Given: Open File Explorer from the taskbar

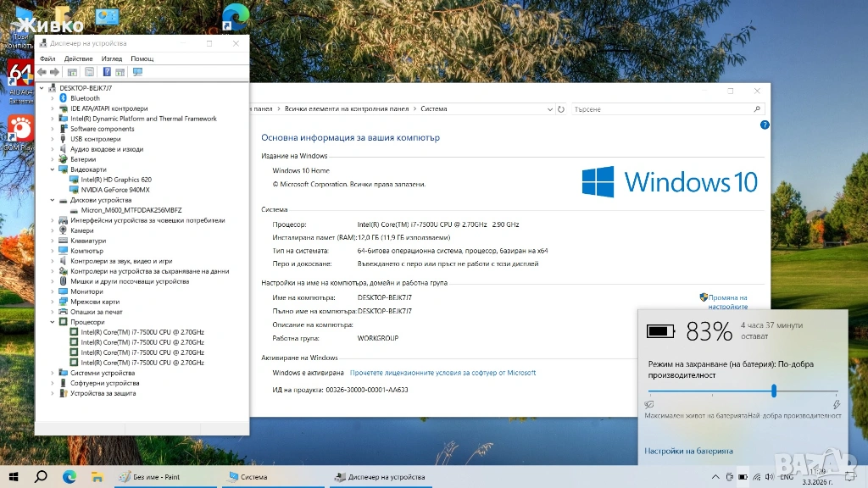Looking at the screenshot, I should (97, 477).
